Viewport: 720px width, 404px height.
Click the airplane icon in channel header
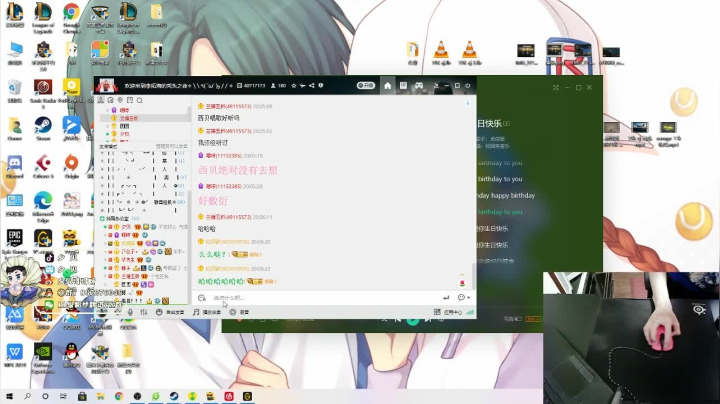click(x=303, y=85)
